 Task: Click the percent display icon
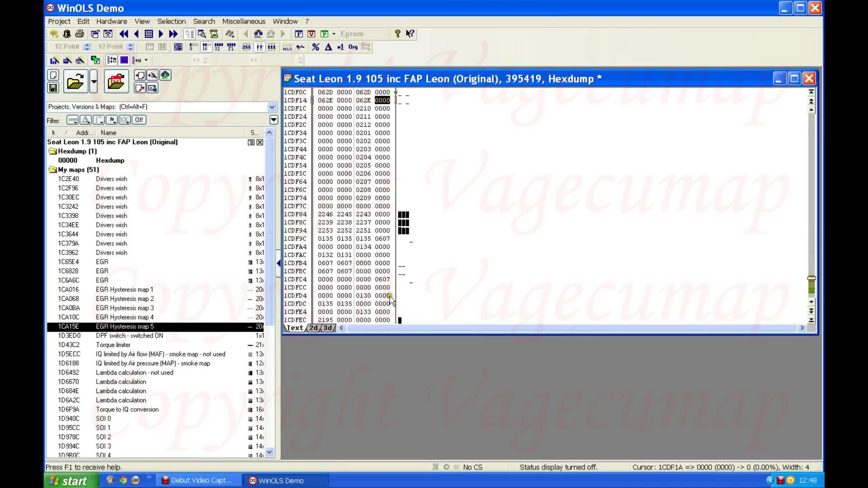tap(316, 47)
